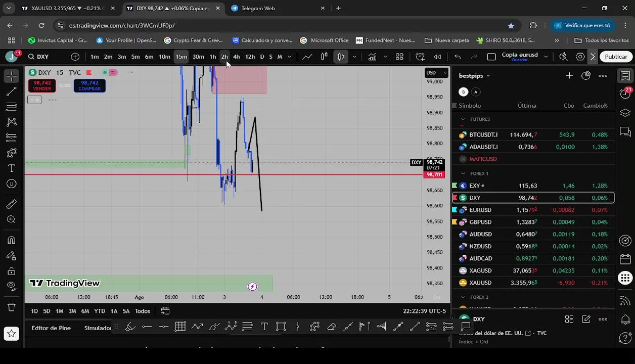Select the eraser tool in favorites bar
This screenshot has width=635, height=364.
tap(331, 327)
